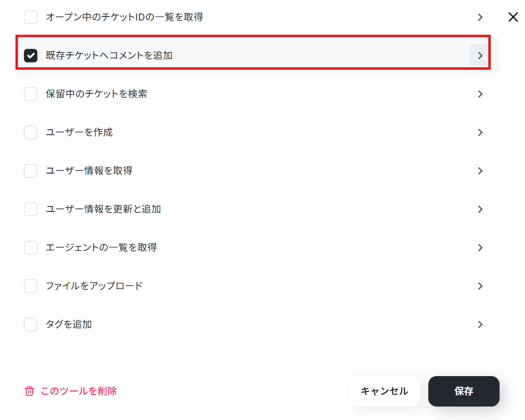Check the タグを追加 checkbox

[x=31, y=325]
